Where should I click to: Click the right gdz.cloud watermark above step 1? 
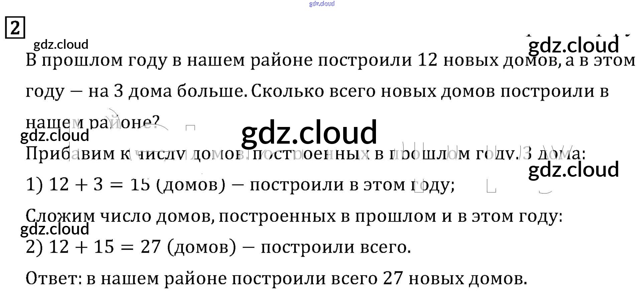573,169
